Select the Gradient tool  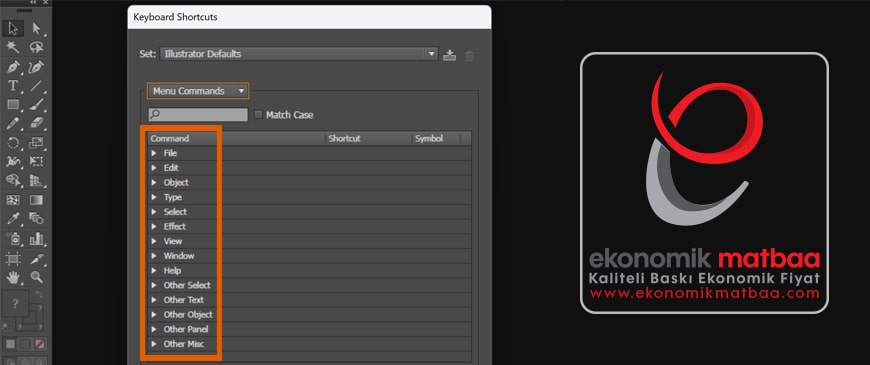tap(37, 200)
